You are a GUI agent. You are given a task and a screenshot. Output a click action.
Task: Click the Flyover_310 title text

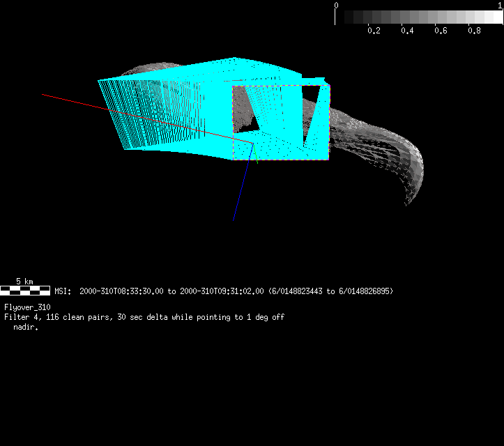[x=27, y=307]
